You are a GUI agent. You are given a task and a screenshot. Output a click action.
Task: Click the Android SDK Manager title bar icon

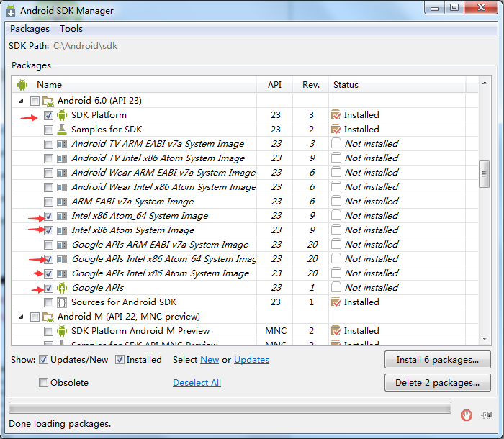point(11,10)
